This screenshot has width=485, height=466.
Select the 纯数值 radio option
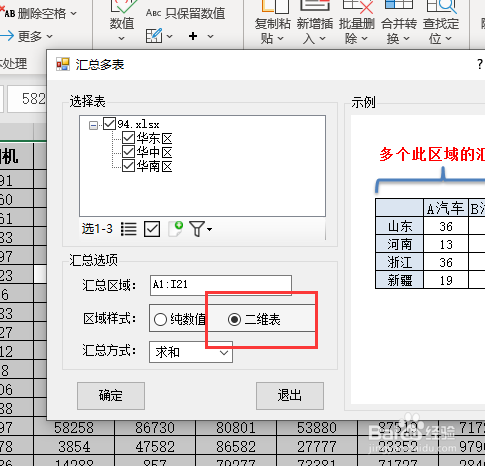tap(180, 319)
